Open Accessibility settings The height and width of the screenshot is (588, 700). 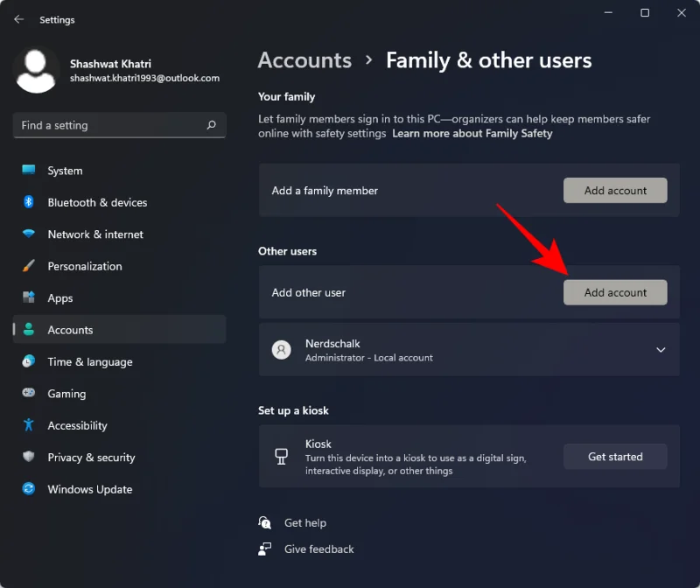pyautogui.click(x=77, y=425)
